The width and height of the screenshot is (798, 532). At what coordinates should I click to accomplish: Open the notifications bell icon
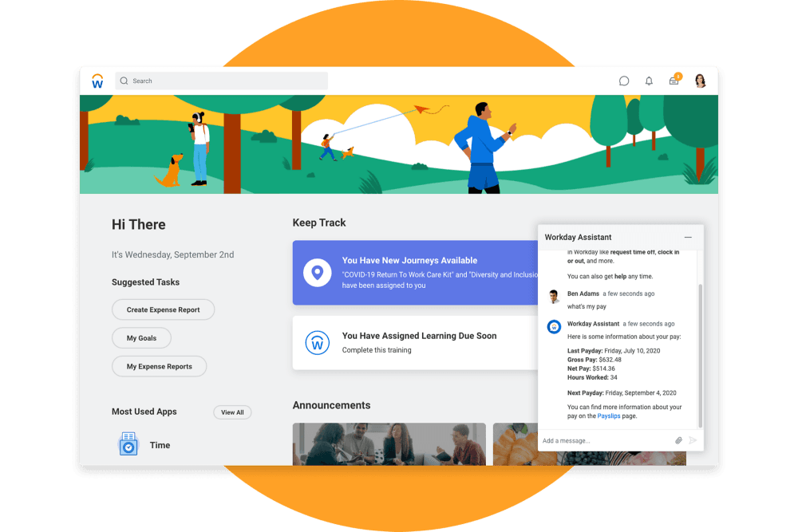coord(649,81)
